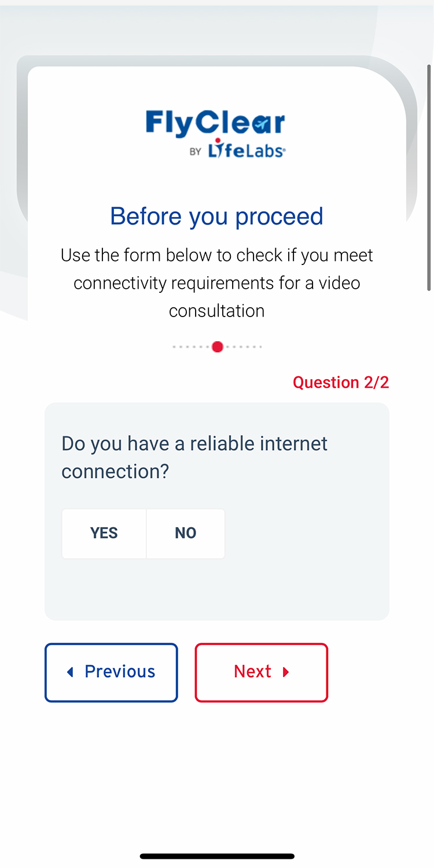Select YES for reliable internet connection

pos(104,534)
